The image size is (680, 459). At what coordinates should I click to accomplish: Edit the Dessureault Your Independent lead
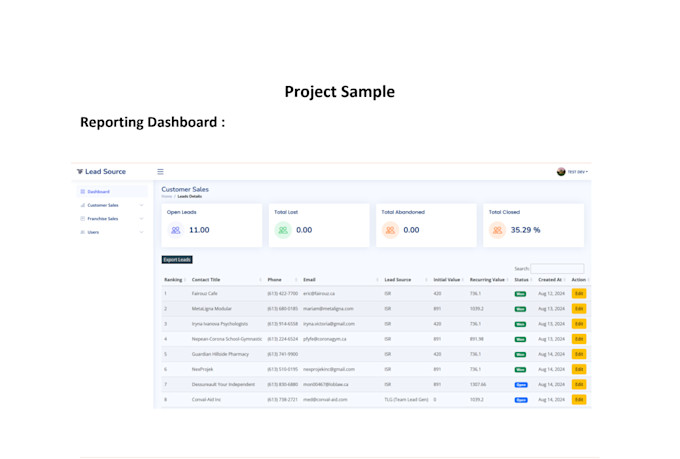[579, 384]
